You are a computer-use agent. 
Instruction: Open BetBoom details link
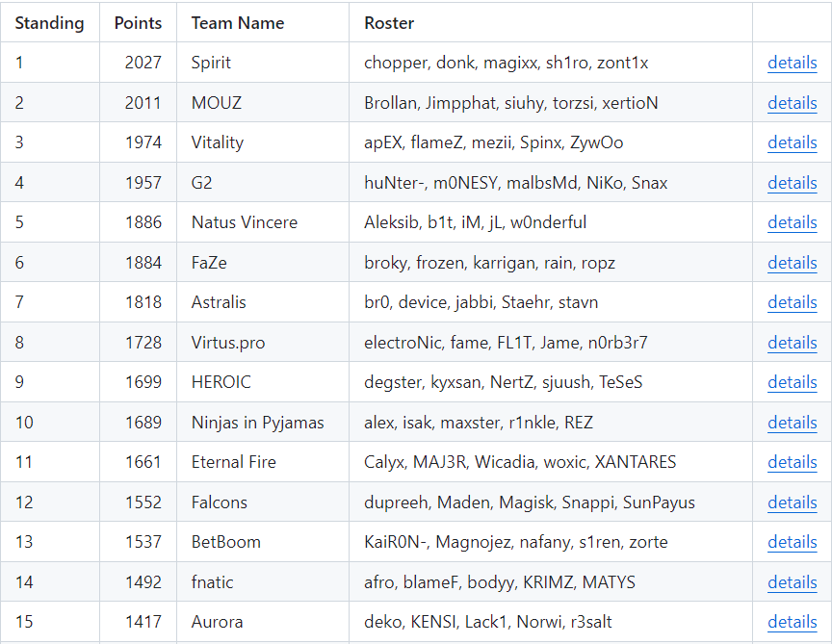point(792,542)
